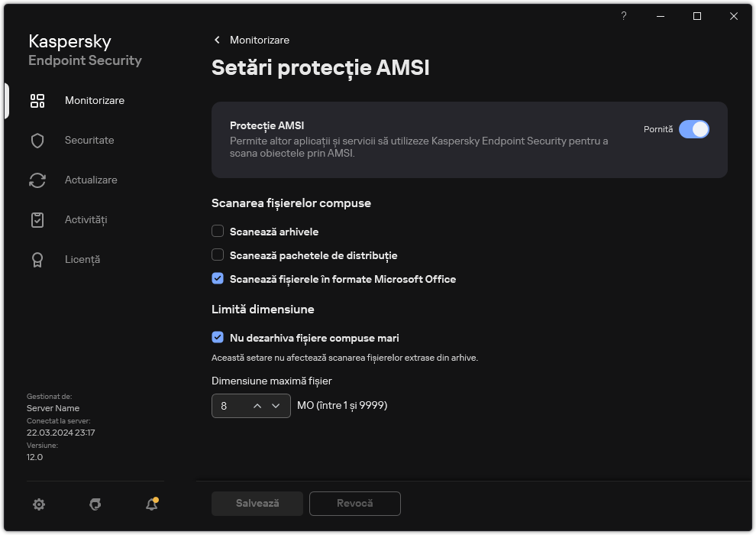
Task: Check Scanează pachetele de distribuție
Action: pyautogui.click(x=218, y=255)
